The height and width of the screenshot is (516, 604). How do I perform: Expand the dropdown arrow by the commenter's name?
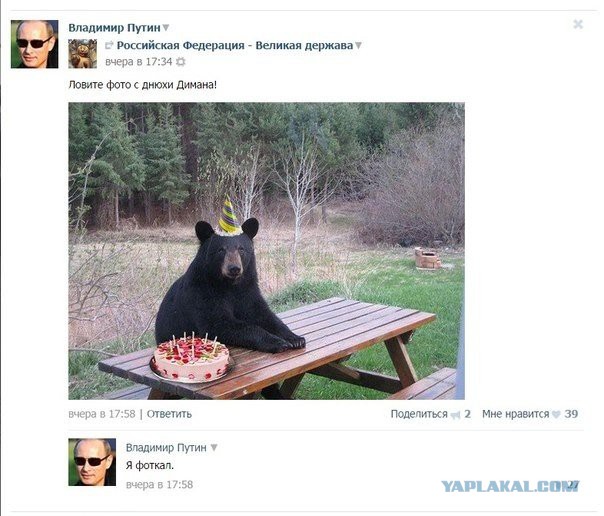(x=214, y=447)
